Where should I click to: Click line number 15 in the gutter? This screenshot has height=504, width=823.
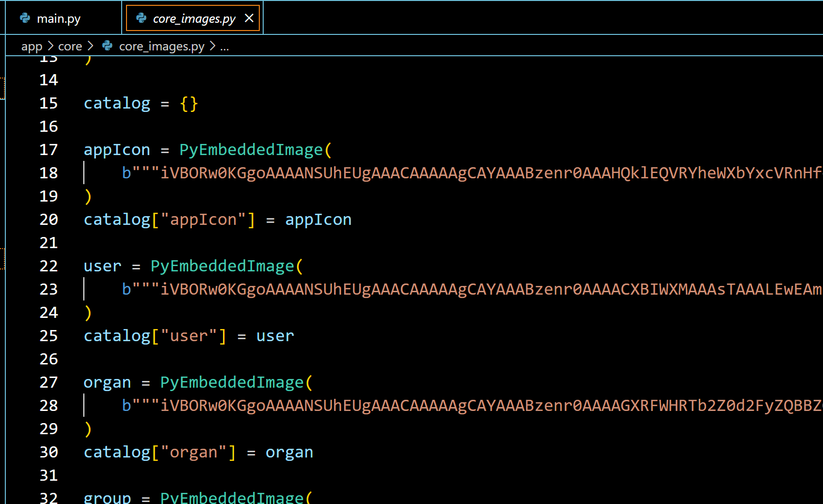(48, 103)
